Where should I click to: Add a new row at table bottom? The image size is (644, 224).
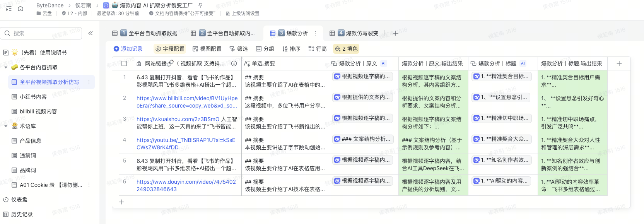point(121,202)
